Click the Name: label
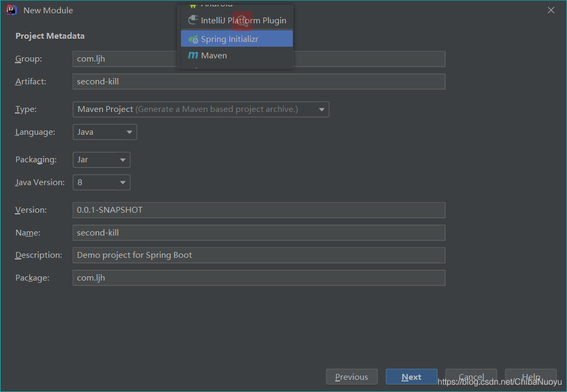The height and width of the screenshot is (392, 567). (x=28, y=233)
